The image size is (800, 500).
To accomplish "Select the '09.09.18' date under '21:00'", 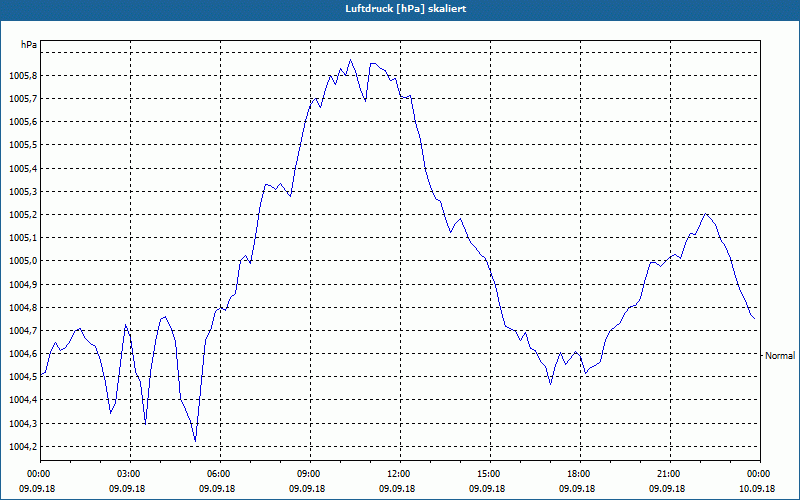I will point(667,488).
